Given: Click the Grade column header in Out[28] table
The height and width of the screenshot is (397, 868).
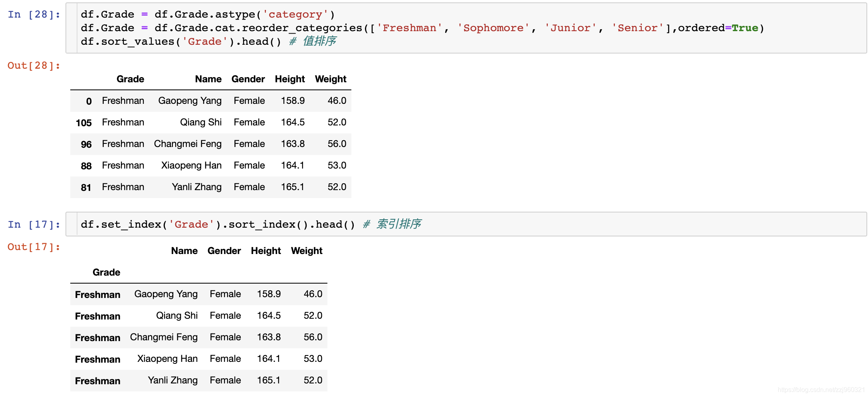Looking at the screenshot, I should (x=130, y=79).
